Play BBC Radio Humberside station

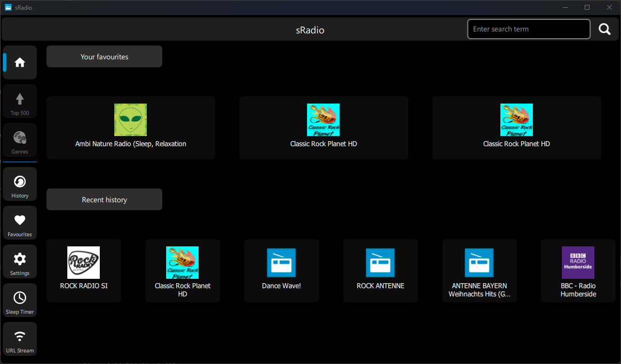(578, 271)
